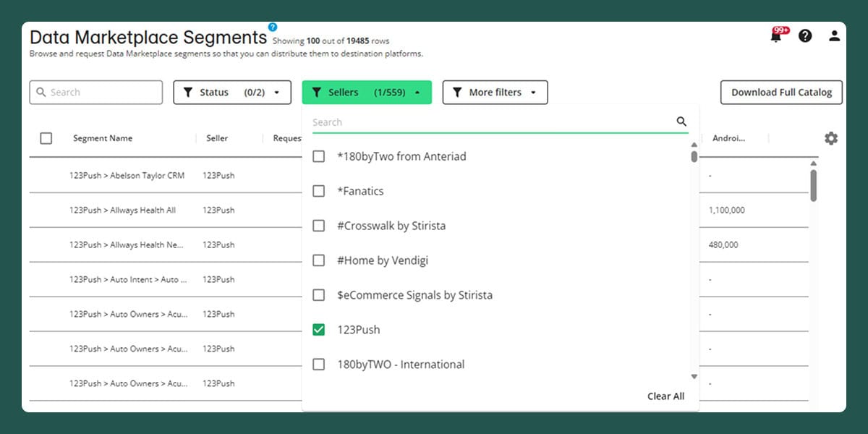This screenshot has width=868, height=434.
Task: Open the Status filter dropdown
Action: [232, 93]
